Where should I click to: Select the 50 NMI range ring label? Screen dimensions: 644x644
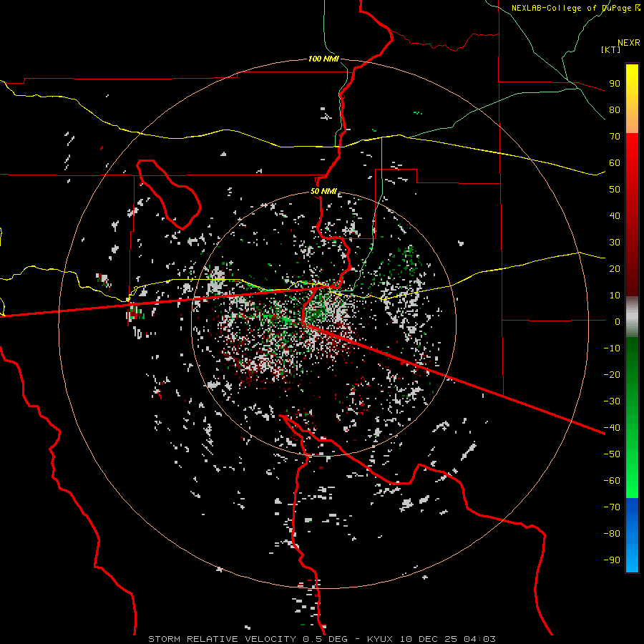323,191
